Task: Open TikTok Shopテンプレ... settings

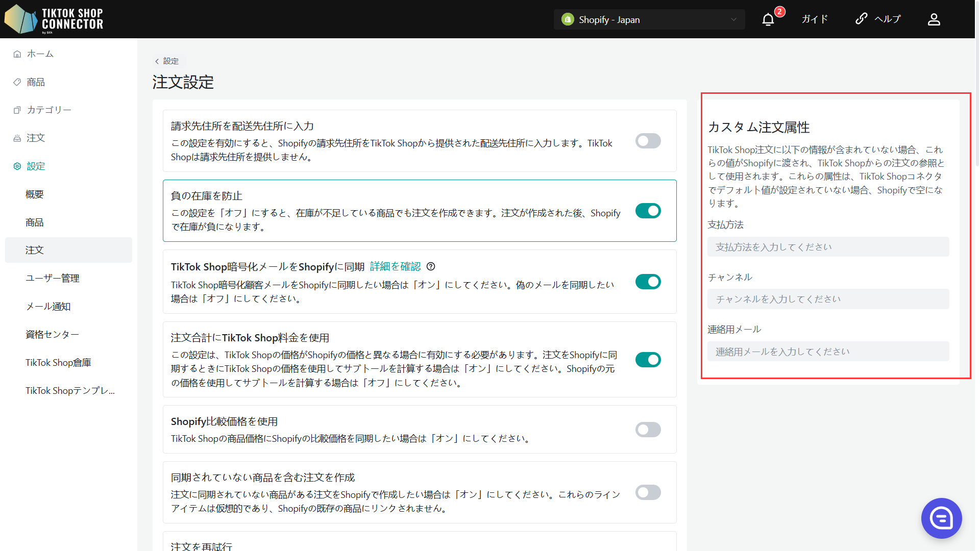Action: (70, 391)
